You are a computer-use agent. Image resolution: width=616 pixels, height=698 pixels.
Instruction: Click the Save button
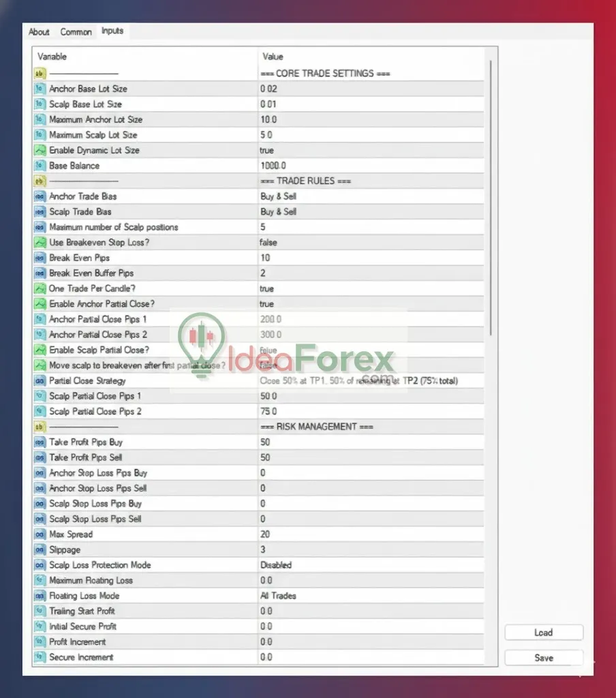click(x=543, y=658)
